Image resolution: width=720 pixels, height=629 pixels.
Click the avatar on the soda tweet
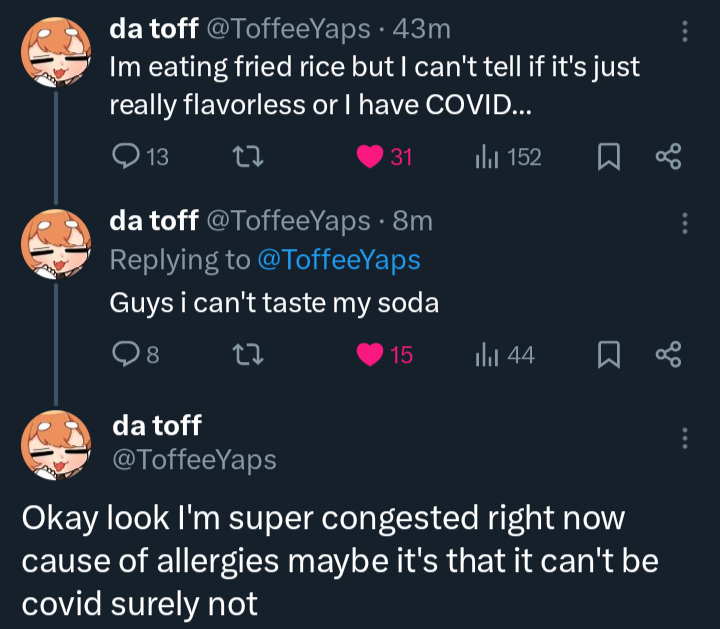coord(54,244)
